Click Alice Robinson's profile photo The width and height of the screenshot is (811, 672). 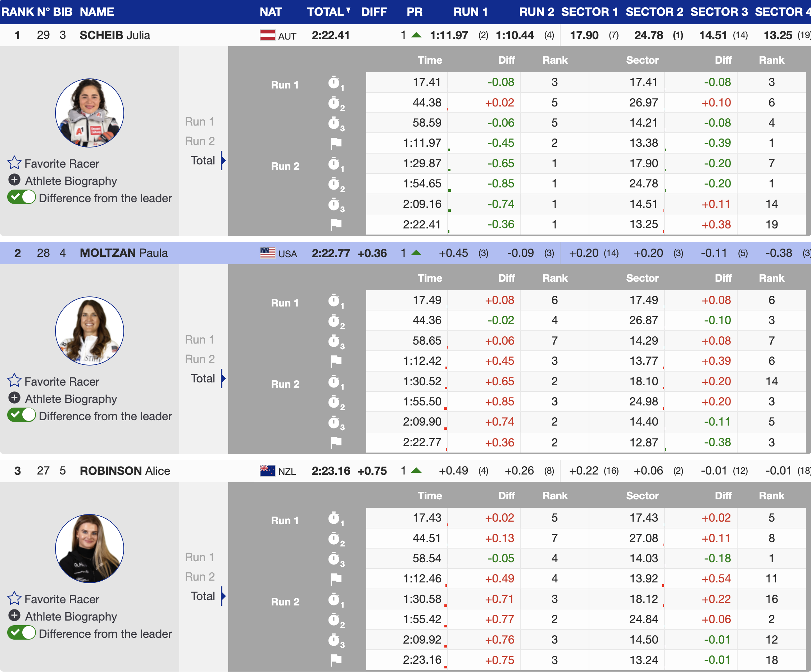pos(90,548)
